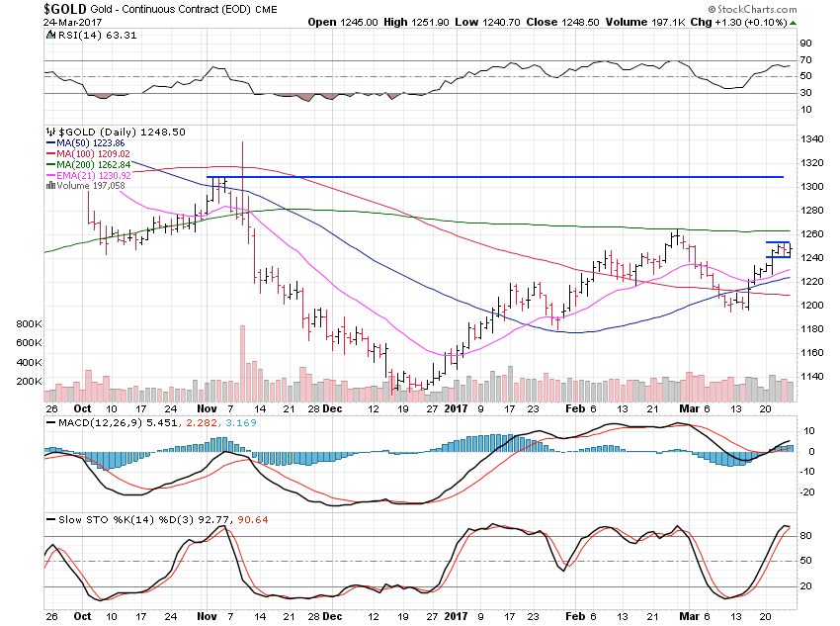Click the long blue resistance line near 1308
This screenshot has height=626, width=840.
coord(494,177)
